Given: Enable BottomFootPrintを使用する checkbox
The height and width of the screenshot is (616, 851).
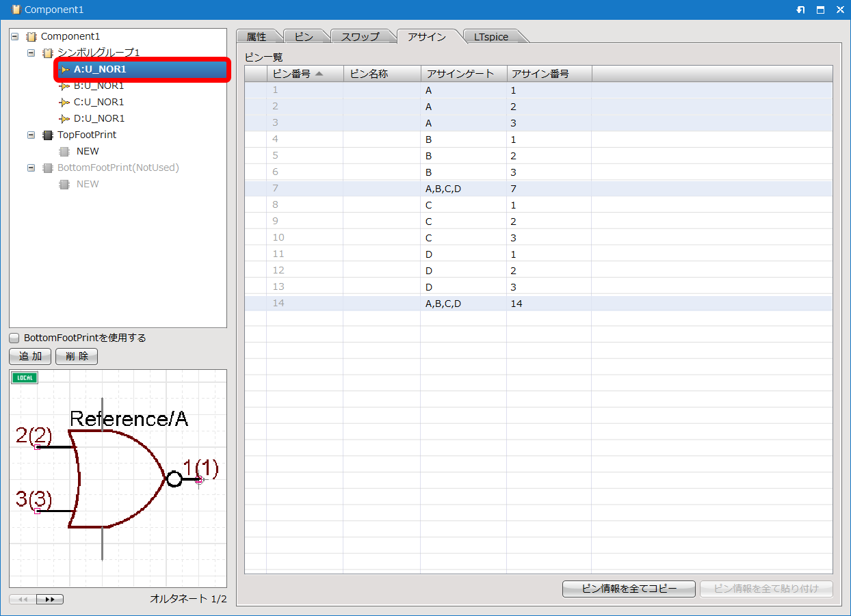Looking at the screenshot, I should pos(14,338).
